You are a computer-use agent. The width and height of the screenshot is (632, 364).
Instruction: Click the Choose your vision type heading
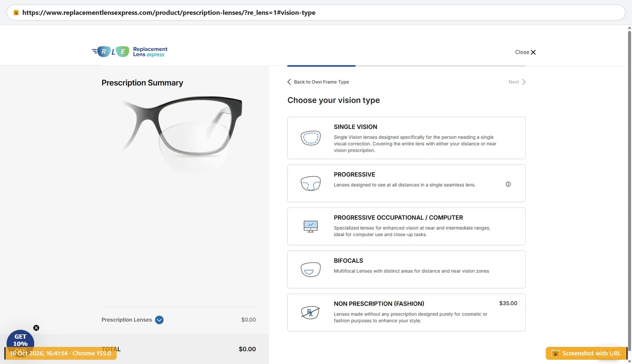pyautogui.click(x=333, y=100)
